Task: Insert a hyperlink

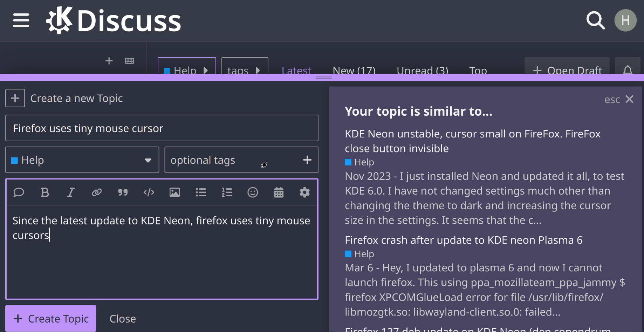Action: click(97, 192)
